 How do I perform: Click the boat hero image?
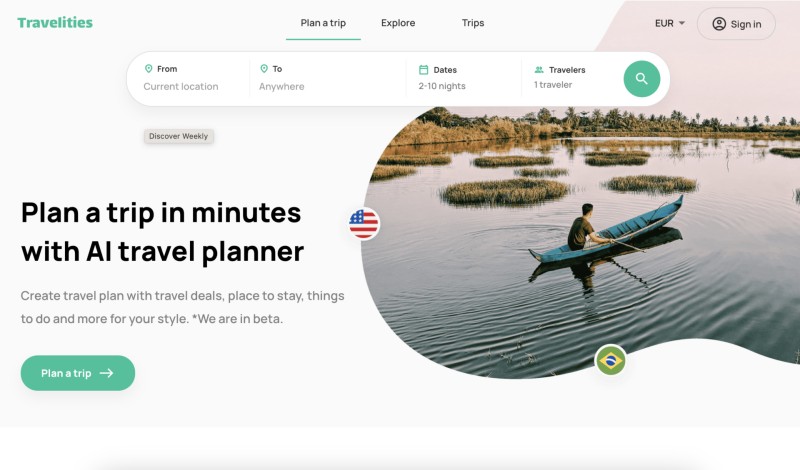coord(581,240)
